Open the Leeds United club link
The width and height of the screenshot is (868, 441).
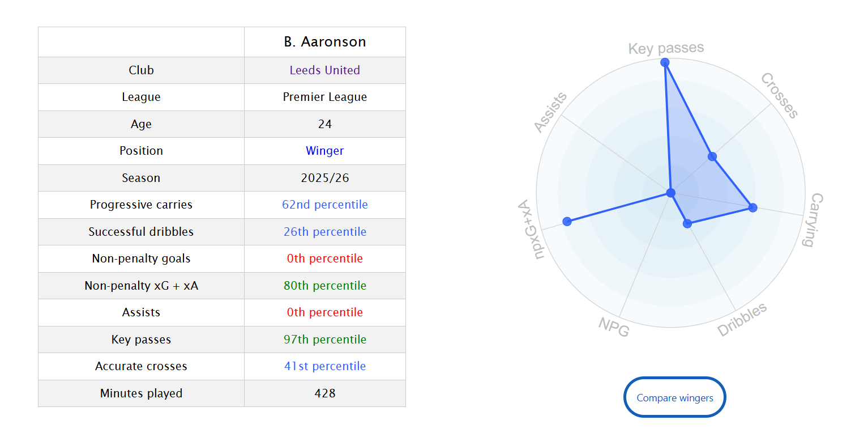tap(324, 70)
